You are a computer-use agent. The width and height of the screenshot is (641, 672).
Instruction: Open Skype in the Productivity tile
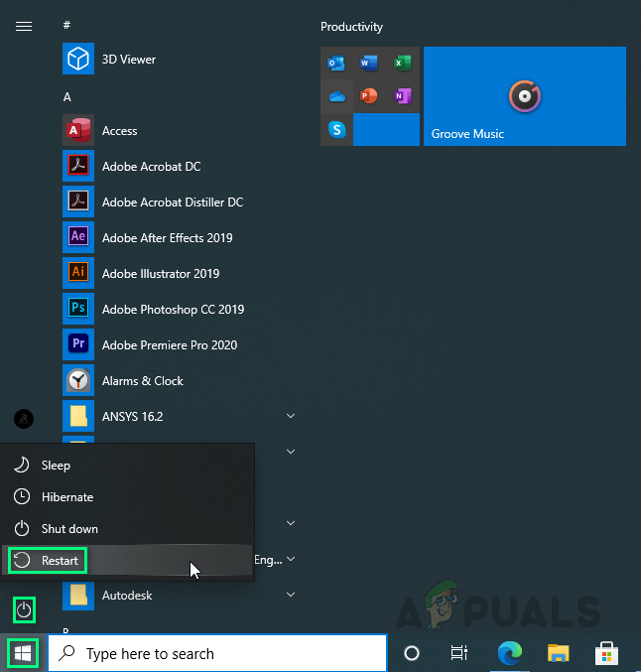pos(336,129)
